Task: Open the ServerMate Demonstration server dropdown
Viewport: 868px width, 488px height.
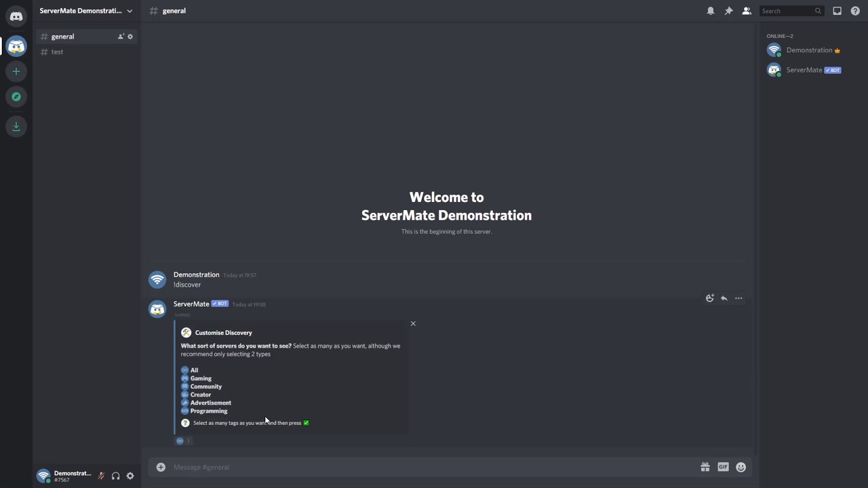Action: (86, 11)
